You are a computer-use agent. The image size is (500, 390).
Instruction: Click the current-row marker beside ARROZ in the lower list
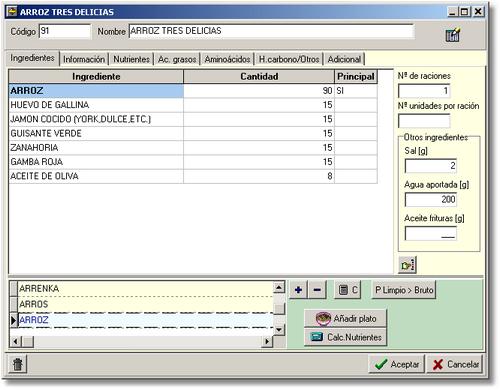(x=14, y=320)
